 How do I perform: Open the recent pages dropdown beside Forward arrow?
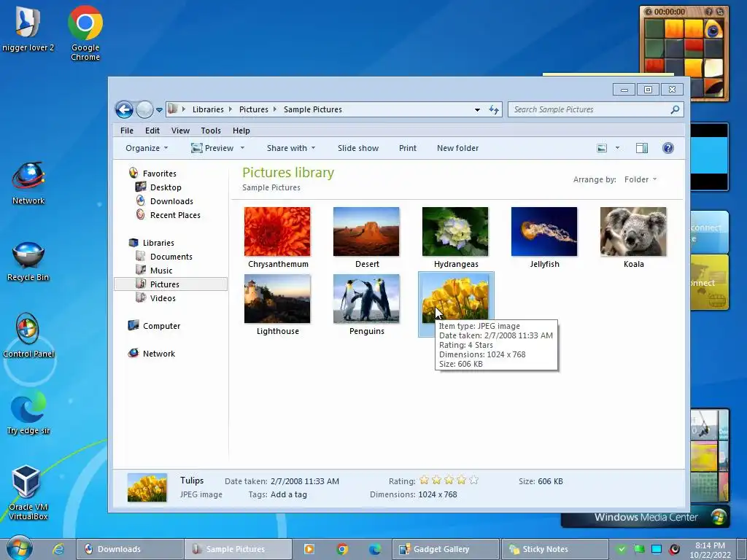click(160, 110)
